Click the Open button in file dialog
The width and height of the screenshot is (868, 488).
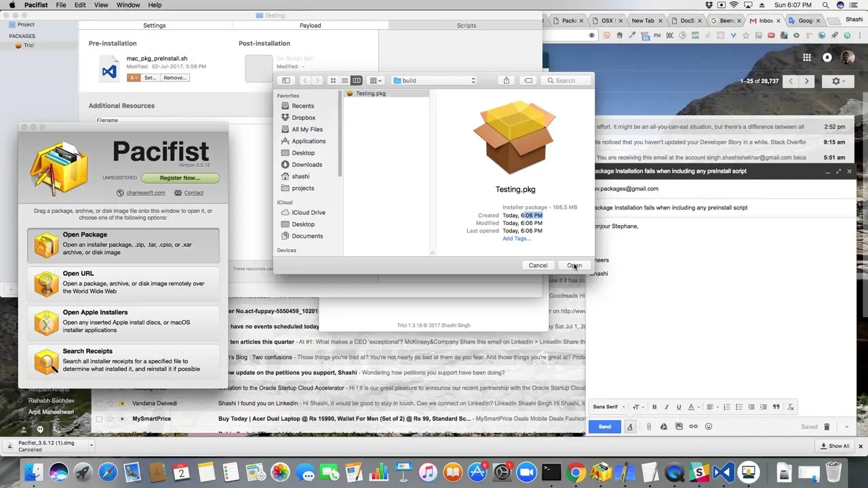574,266
